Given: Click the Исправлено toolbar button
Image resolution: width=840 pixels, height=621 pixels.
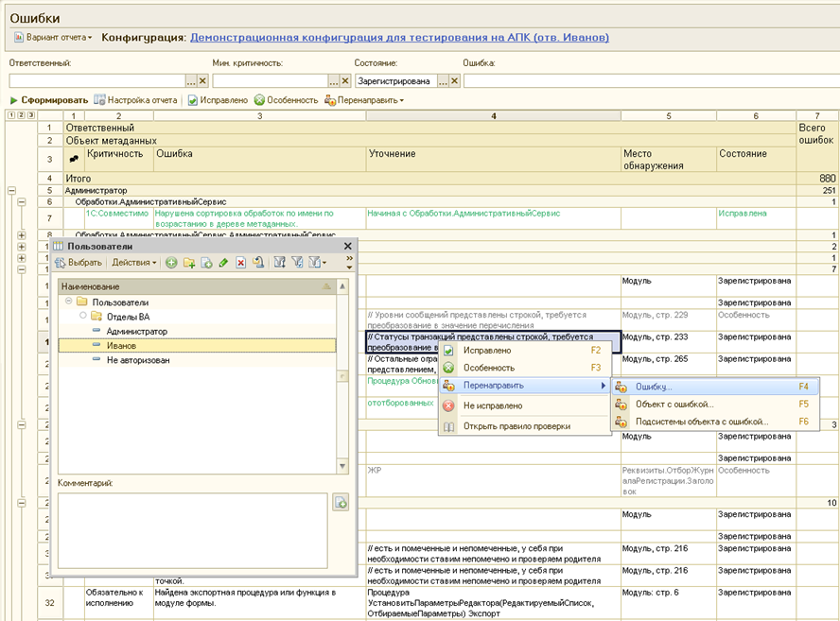Looking at the screenshot, I should [218, 100].
